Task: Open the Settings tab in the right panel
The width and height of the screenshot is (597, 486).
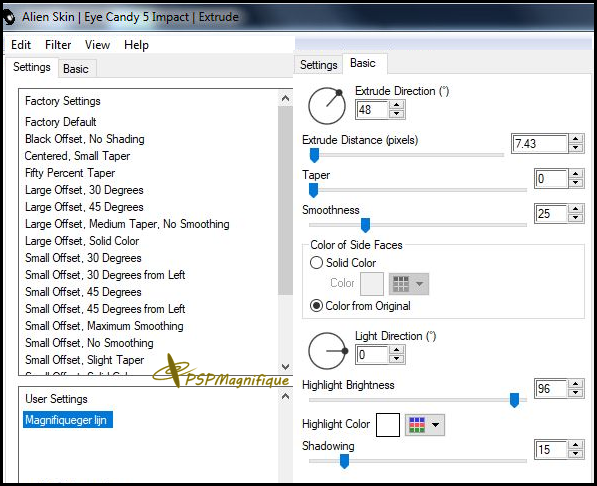Action: coord(319,65)
